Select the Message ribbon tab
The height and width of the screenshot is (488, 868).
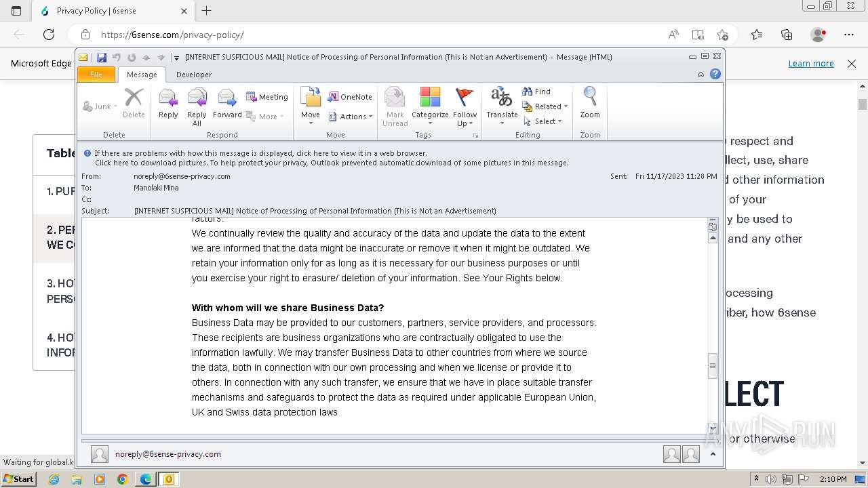pyautogui.click(x=142, y=75)
